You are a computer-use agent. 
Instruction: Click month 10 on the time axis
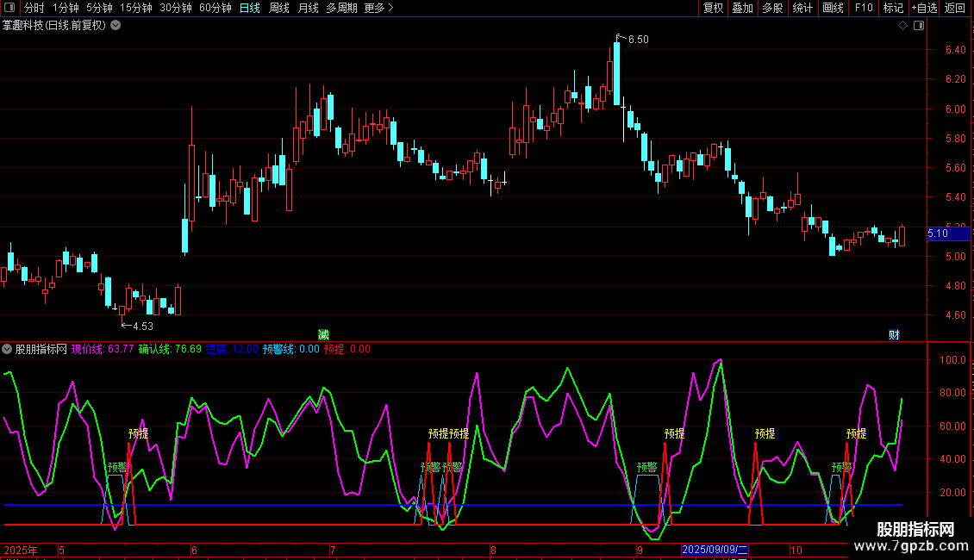(796, 550)
